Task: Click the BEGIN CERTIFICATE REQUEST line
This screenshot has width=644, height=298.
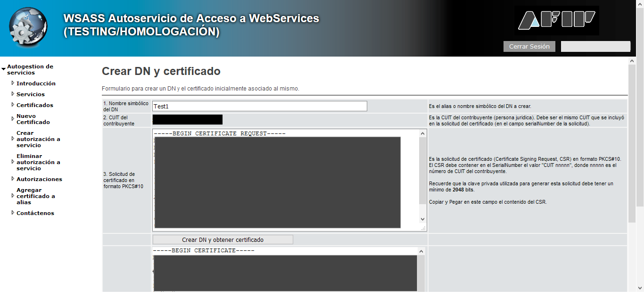Action: (x=220, y=133)
